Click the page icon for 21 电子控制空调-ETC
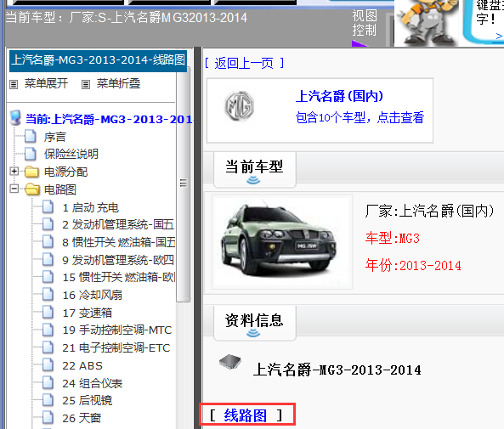504x429 pixels. 48,347
